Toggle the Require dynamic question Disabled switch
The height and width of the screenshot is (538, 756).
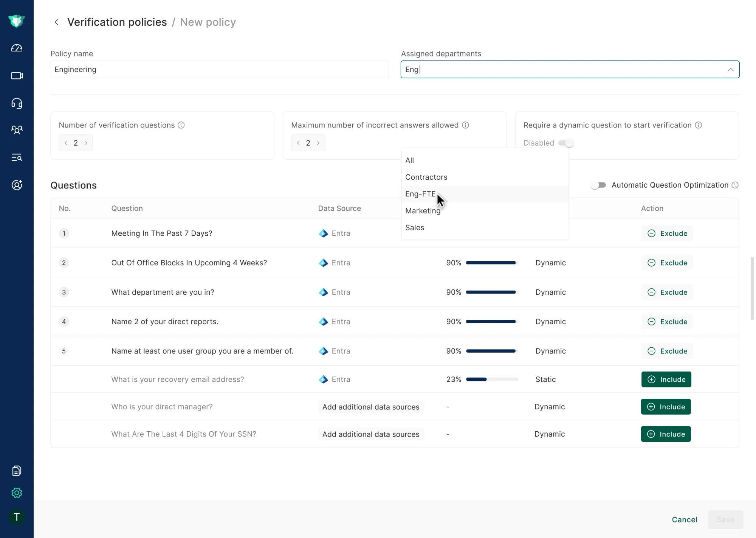[566, 143]
